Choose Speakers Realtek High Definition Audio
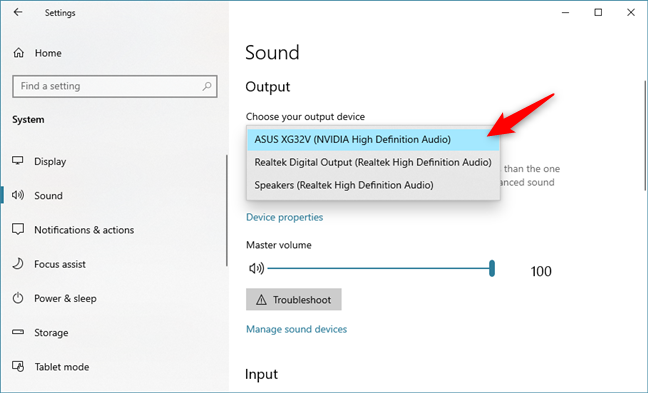This screenshot has width=648, height=393. click(x=373, y=185)
